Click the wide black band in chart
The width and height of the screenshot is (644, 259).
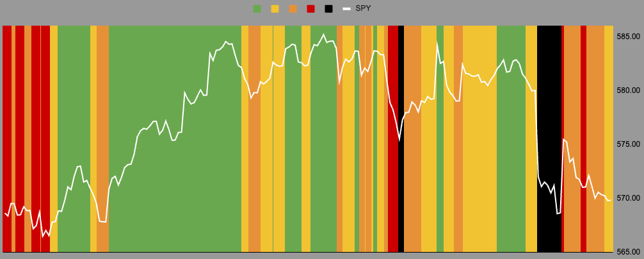(x=549, y=138)
